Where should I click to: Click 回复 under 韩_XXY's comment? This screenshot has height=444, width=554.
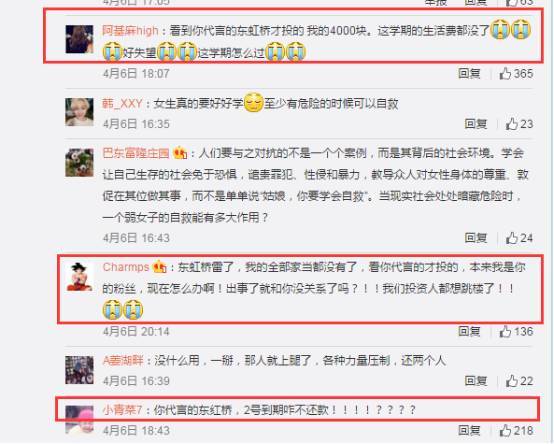click(476, 124)
